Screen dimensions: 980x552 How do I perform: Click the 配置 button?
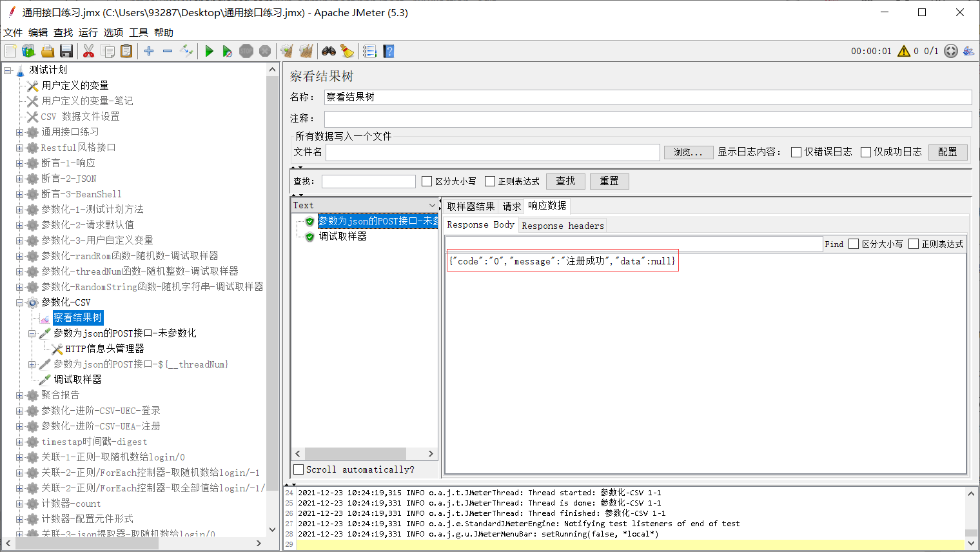pos(948,152)
